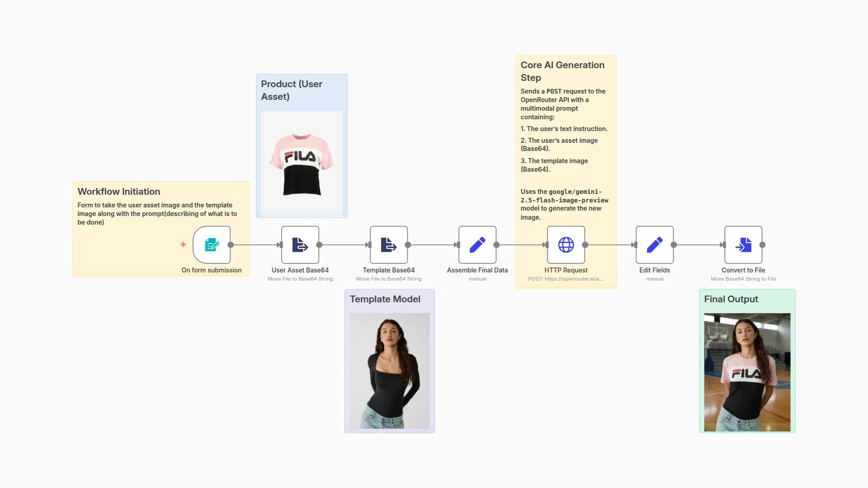Click the manual label under Assemble Final Data
Screen dimensions: 868x488
tap(477, 279)
